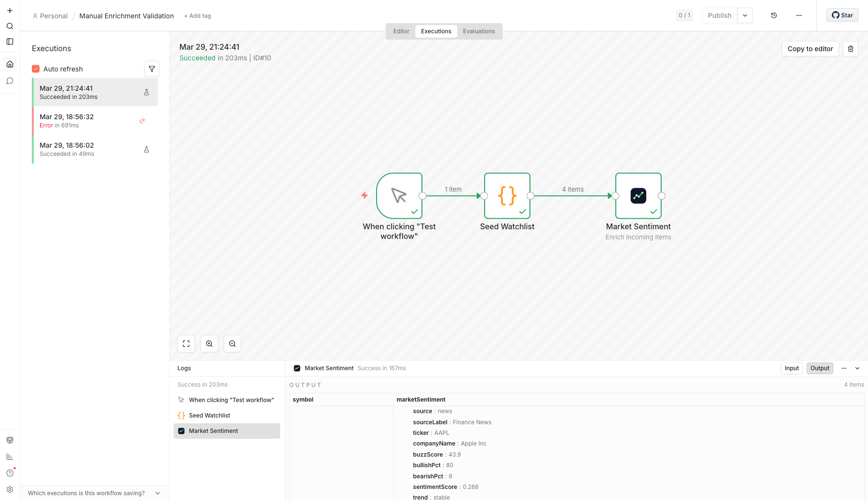The width and height of the screenshot is (868, 501).
Task: Select the Mar 29, 21:24:41 execution
Action: (x=95, y=92)
